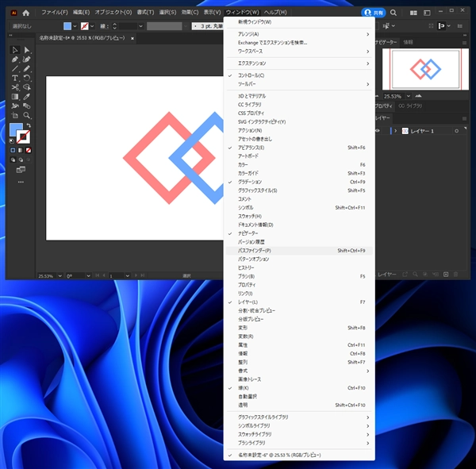Select the Gradient tool
476x469 pixels.
pyautogui.click(x=14, y=97)
